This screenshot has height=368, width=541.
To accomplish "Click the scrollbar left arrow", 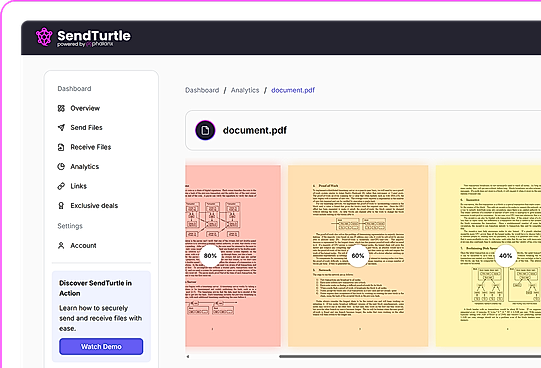I will click(188, 357).
